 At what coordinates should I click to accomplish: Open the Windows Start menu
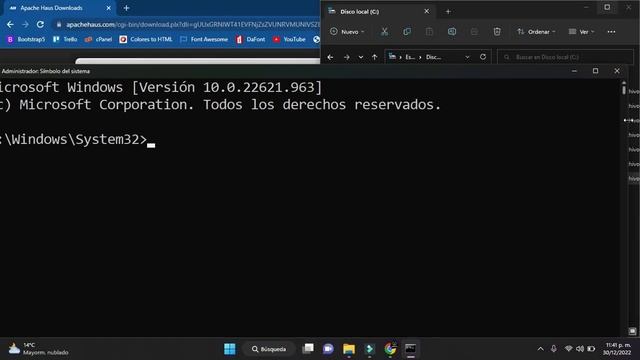[230, 349]
